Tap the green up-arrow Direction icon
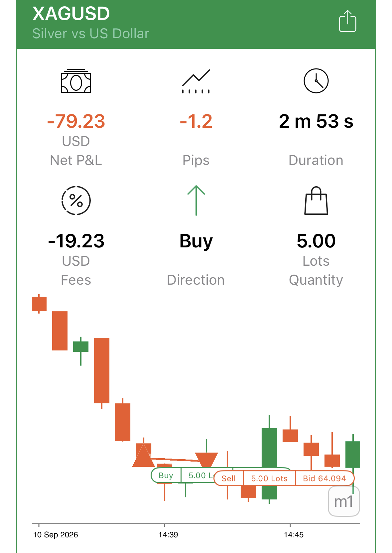 [196, 200]
